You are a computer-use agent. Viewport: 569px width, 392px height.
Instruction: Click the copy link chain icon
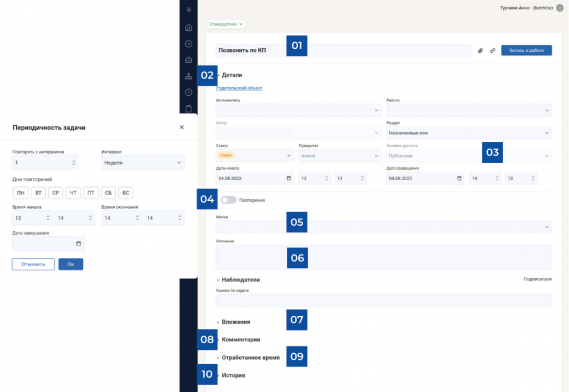click(492, 50)
